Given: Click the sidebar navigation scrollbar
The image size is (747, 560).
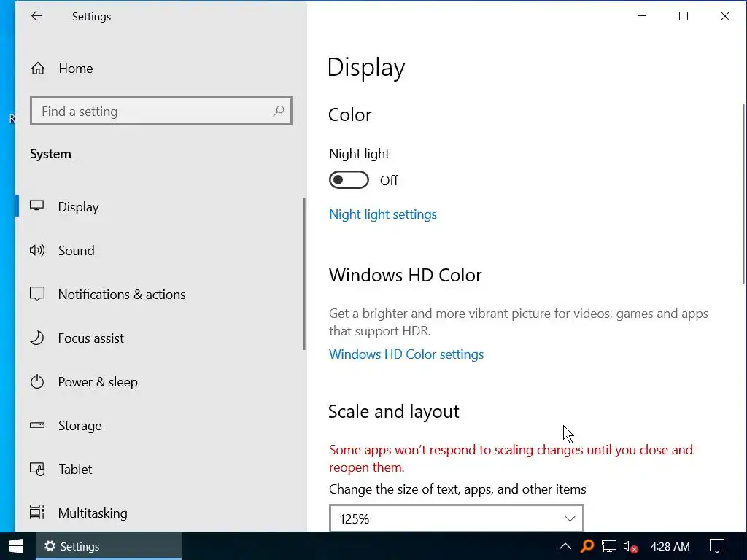Looking at the screenshot, I should click(x=304, y=274).
